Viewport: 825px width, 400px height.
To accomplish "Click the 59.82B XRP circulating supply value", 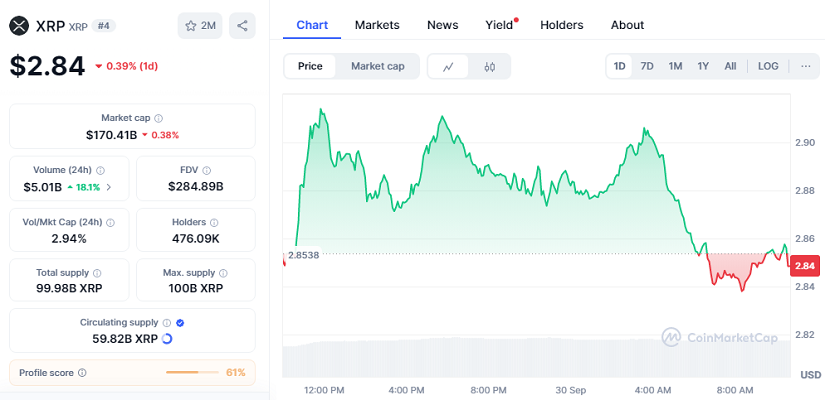I will tap(125, 339).
